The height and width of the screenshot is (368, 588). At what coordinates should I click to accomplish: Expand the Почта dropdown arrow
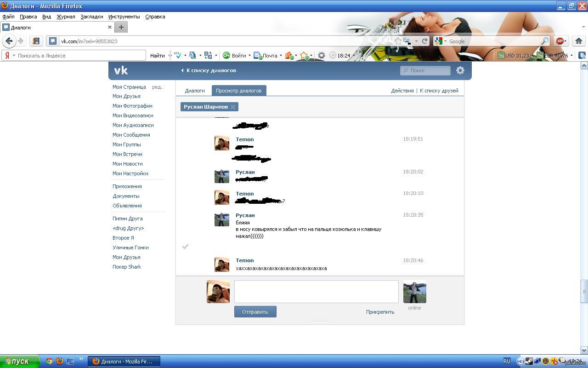point(281,56)
